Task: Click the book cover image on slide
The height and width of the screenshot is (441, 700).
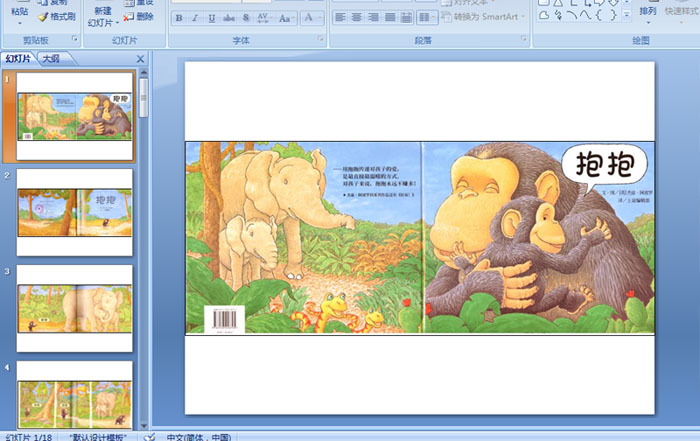Action: click(420, 238)
